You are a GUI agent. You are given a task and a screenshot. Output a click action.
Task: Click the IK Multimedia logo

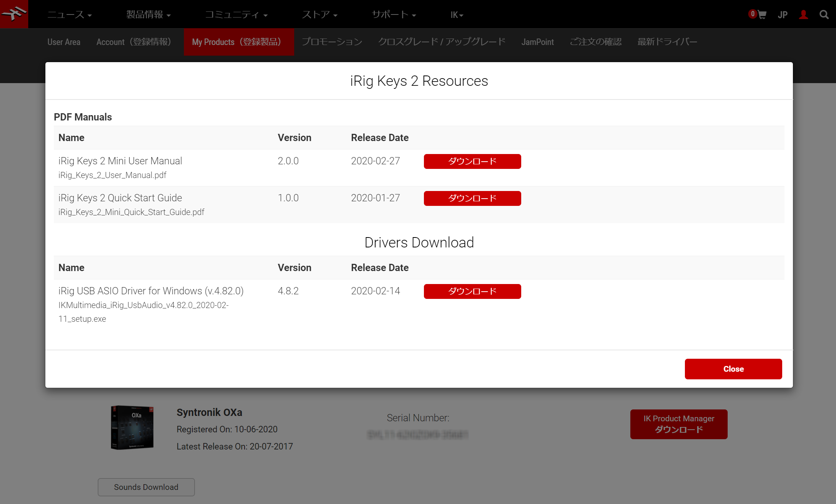(x=14, y=14)
